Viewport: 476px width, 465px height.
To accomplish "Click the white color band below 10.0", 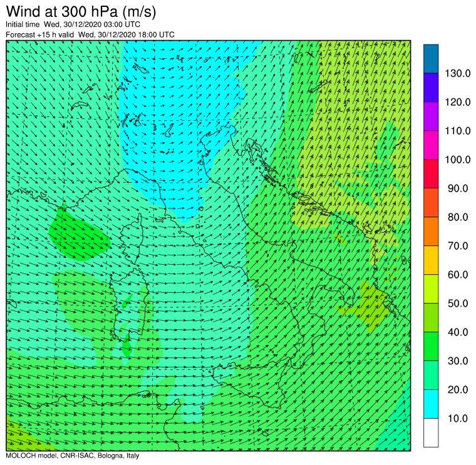I will [431, 432].
